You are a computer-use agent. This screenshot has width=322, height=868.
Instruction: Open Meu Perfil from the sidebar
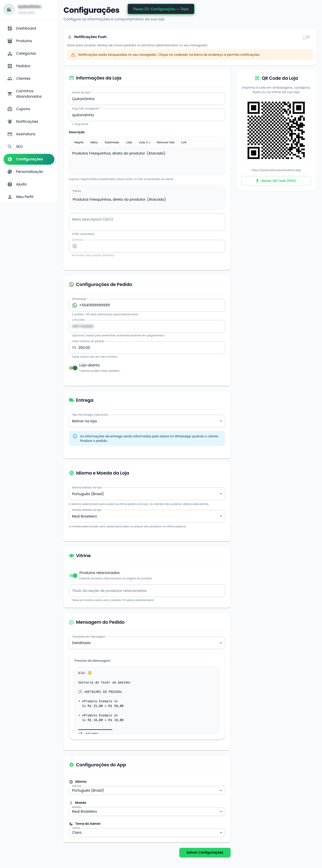click(24, 196)
